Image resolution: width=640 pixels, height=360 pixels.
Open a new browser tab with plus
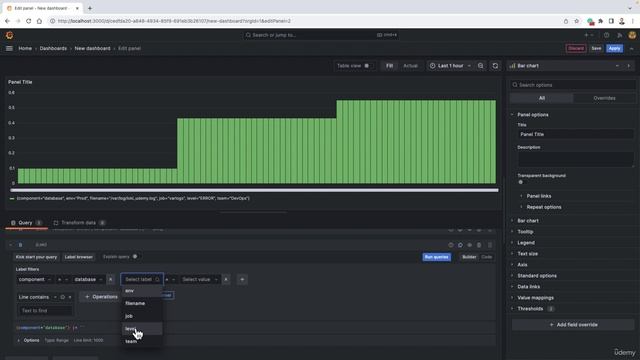click(x=90, y=8)
